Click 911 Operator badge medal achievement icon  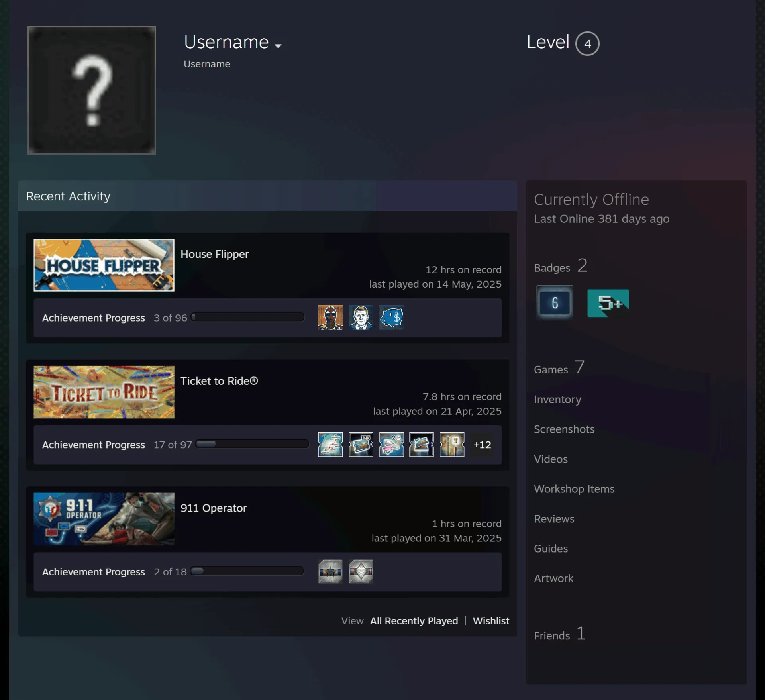[361, 571]
